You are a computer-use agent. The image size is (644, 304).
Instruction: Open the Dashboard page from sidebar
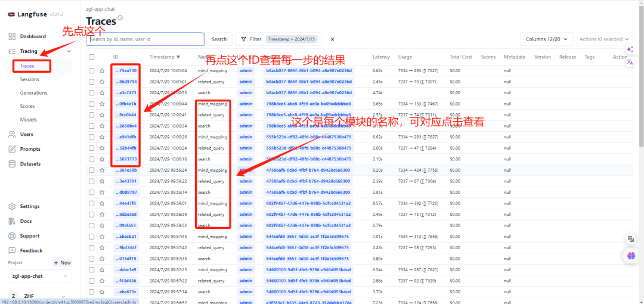tap(33, 36)
